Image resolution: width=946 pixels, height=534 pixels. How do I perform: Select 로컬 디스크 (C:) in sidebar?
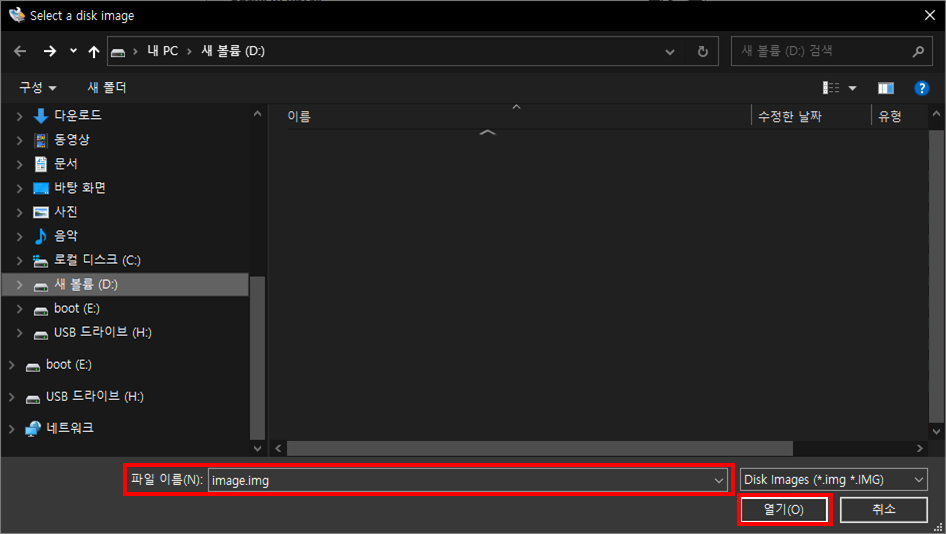[97, 260]
